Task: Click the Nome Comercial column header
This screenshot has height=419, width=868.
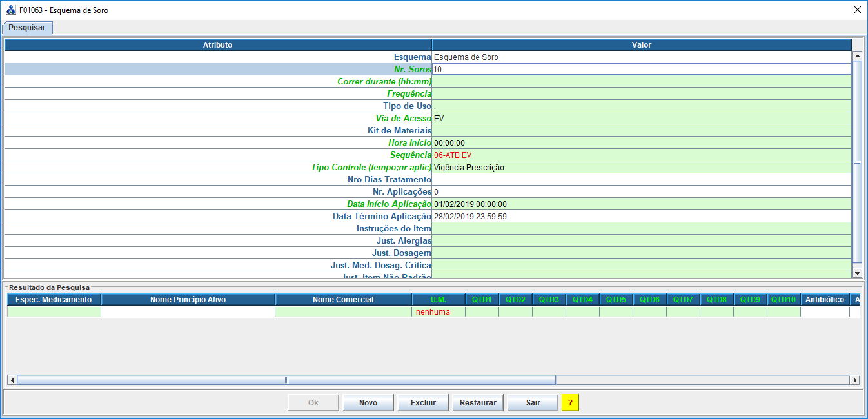Action: coord(343,300)
